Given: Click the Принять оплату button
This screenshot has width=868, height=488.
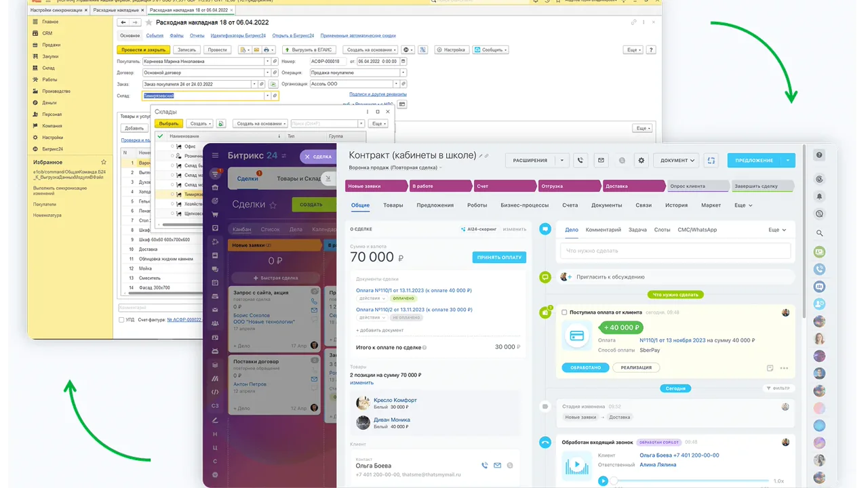Looking at the screenshot, I should [x=499, y=258].
